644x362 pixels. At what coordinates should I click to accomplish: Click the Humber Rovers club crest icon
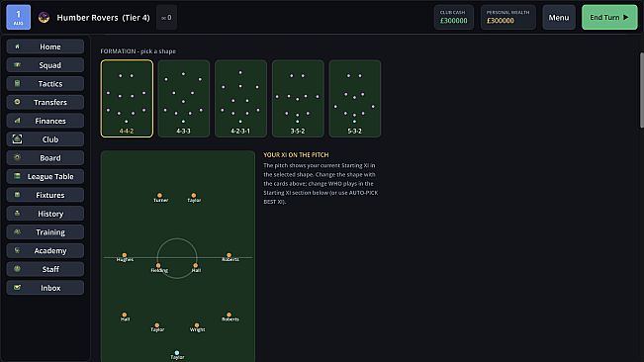click(44, 17)
